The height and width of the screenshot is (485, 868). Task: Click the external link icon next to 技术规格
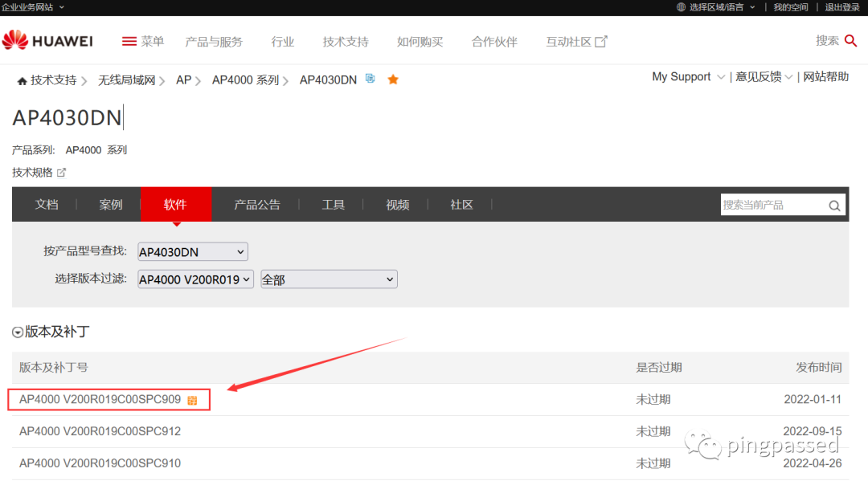point(61,173)
